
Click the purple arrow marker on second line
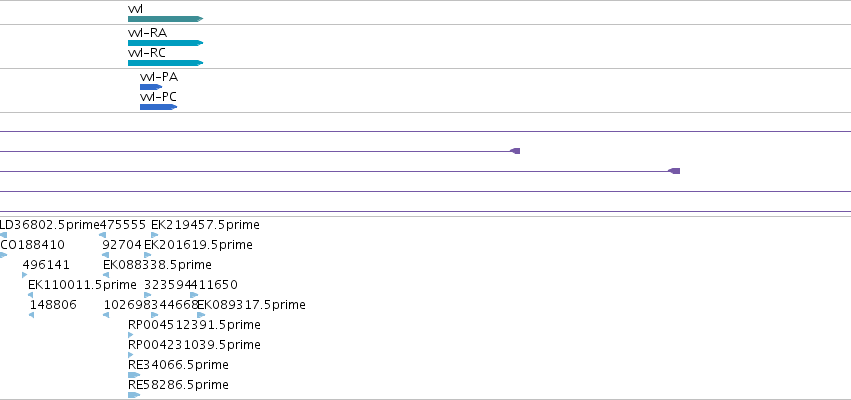click(516, 151)
